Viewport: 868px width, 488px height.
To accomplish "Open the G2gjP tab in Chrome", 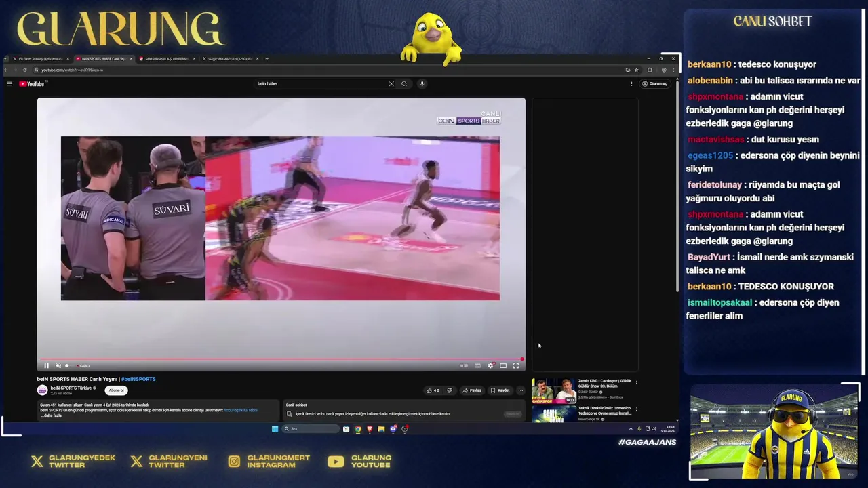I will tap(229, 59).
